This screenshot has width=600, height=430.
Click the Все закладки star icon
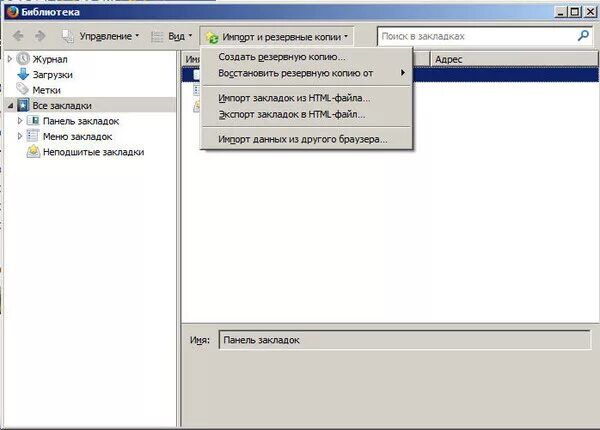point(23,105)
